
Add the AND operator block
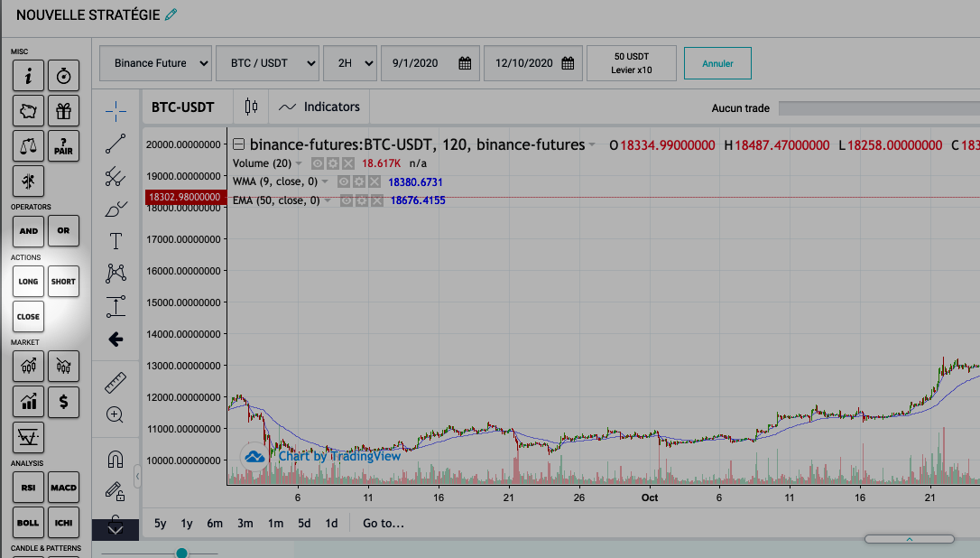pyautogui.click(x=28, y=231)
